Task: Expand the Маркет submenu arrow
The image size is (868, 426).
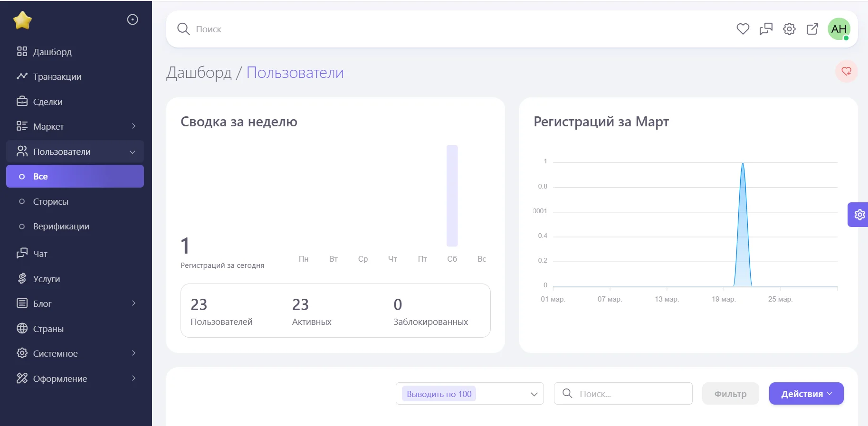Action: tap(134, 126)
